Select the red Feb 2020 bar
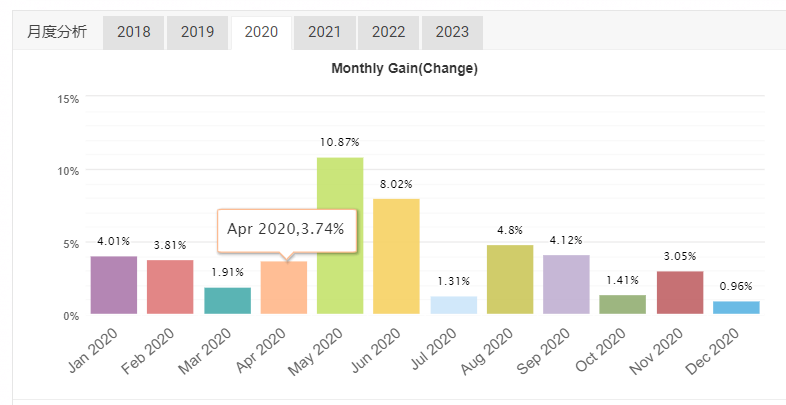This screenshot has height=405, width=786. pyautogui.click(x=170, y=287)
